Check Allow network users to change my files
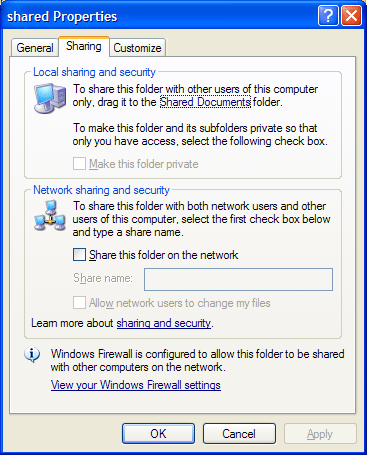Viewport: 367px width, 455px height. pos(79,303)
